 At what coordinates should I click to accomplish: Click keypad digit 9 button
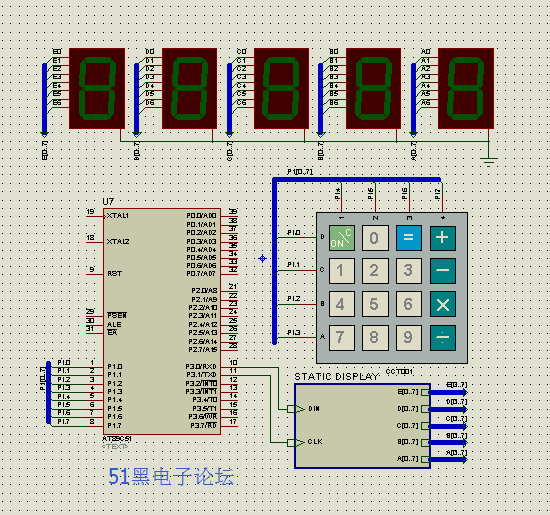(x=409, y=337)
